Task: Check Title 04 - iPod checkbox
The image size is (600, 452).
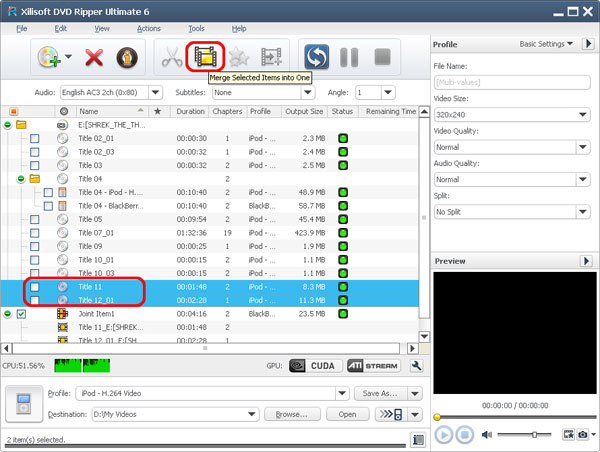Action: tap(48, 192)
